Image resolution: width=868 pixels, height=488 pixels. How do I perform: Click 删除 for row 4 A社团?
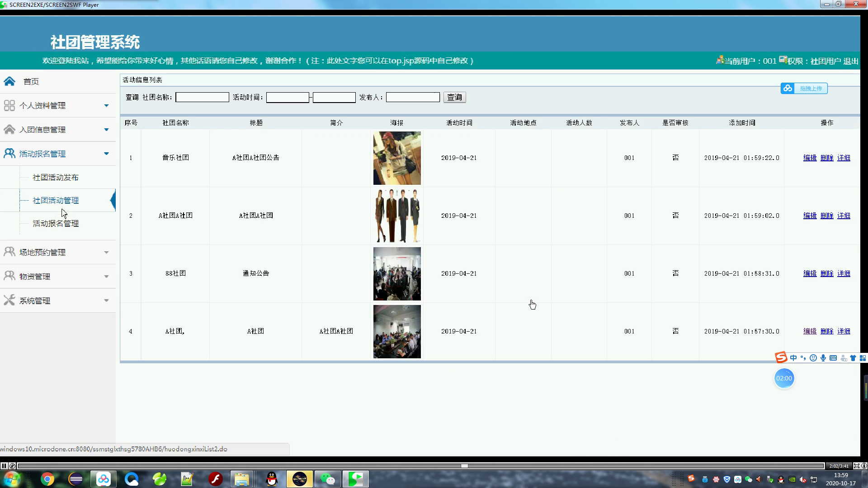826,331
